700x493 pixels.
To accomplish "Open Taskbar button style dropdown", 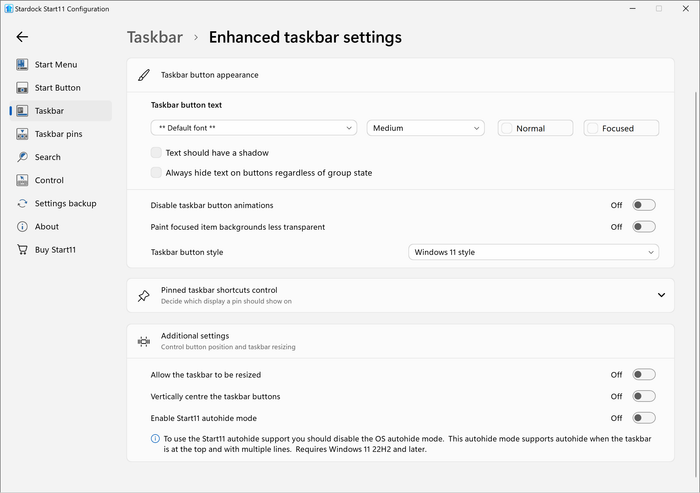I will click(533, 252).
